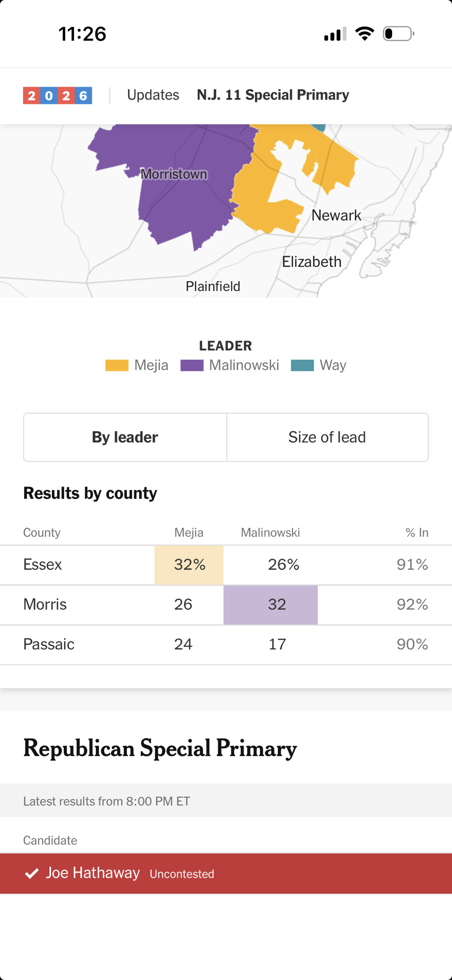The image size is (452, 980).
Task: Open the Updates tab
Action: pos(153,95)
